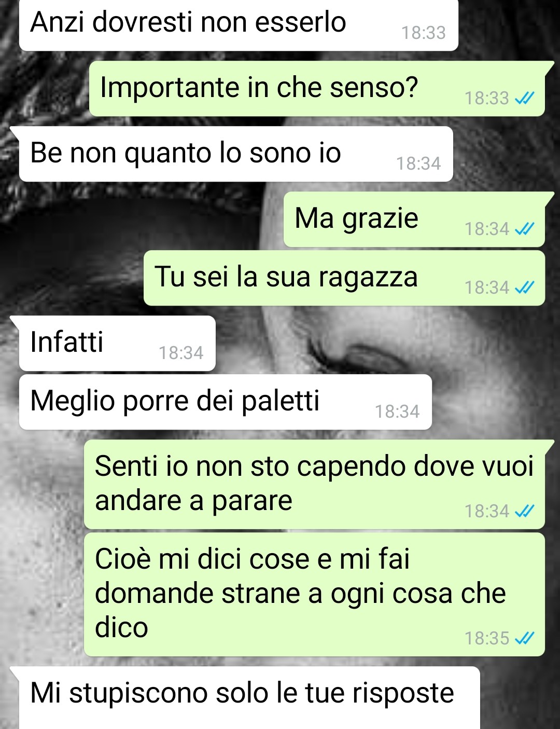Tap the 'Anzi dovresti non esserlo' message

click(x=239, y=25)
